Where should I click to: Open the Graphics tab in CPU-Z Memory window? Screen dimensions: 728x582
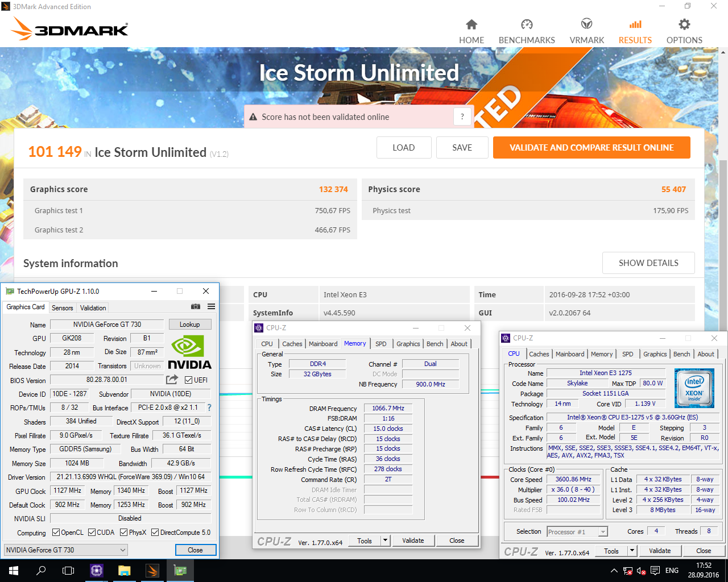pos(408,344)
